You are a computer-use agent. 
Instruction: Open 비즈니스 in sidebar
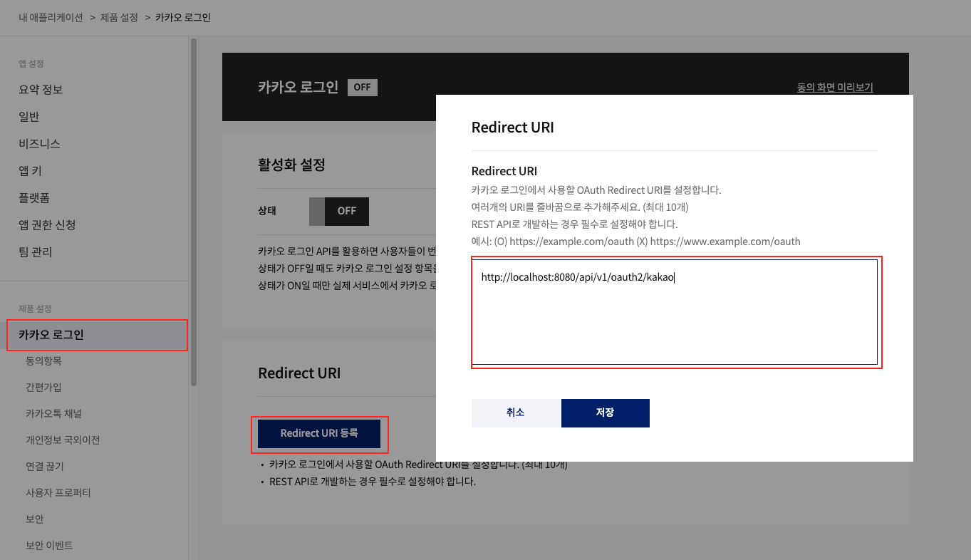pos(39,144)
